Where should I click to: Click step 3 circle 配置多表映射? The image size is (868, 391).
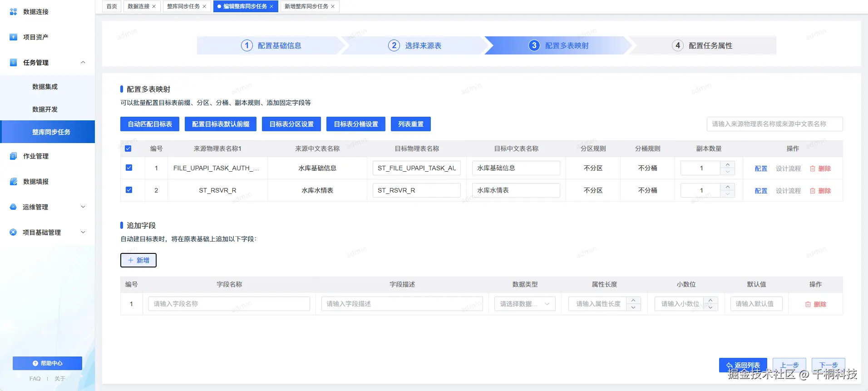[534, 45]
